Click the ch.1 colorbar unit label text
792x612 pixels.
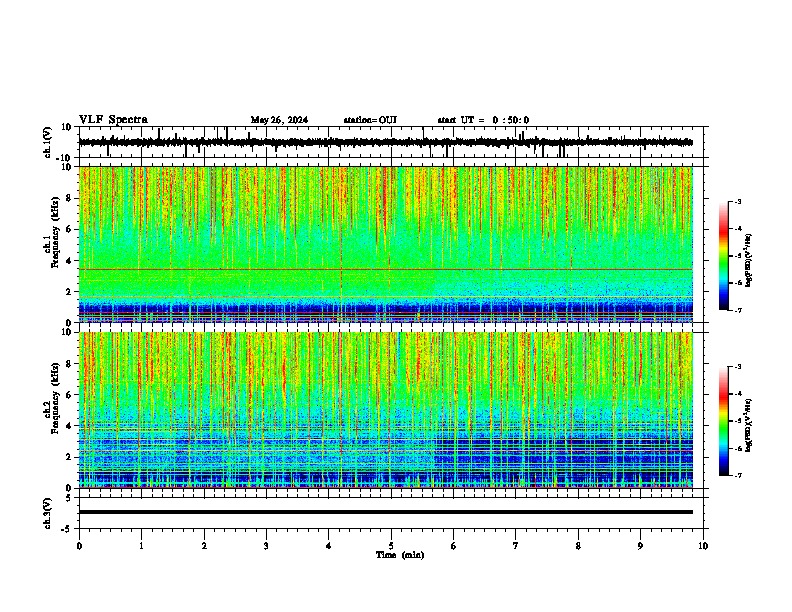[749, 261]
